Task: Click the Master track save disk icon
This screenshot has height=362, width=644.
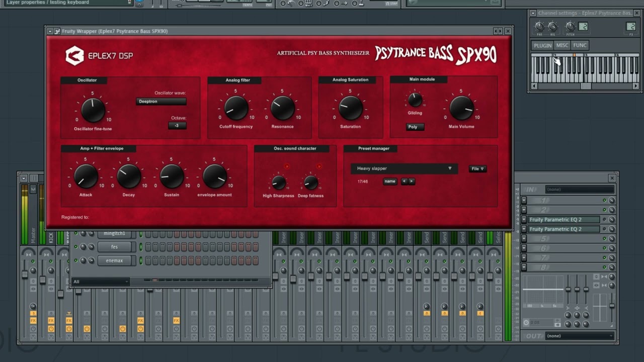Action: click(x=33, y=336)
